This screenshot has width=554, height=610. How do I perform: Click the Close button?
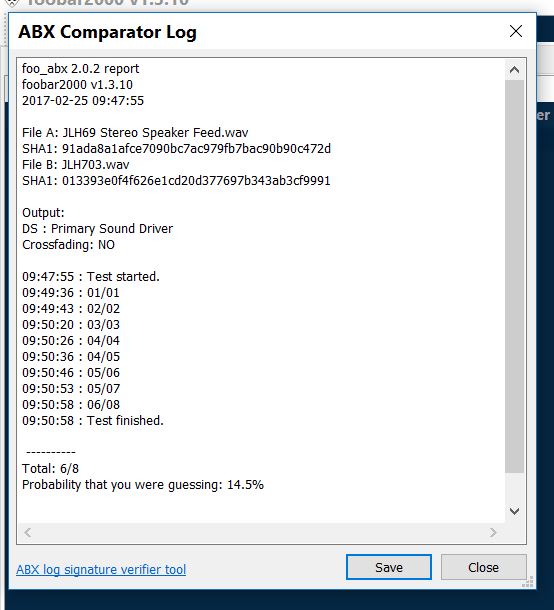(x=484, y=567)
